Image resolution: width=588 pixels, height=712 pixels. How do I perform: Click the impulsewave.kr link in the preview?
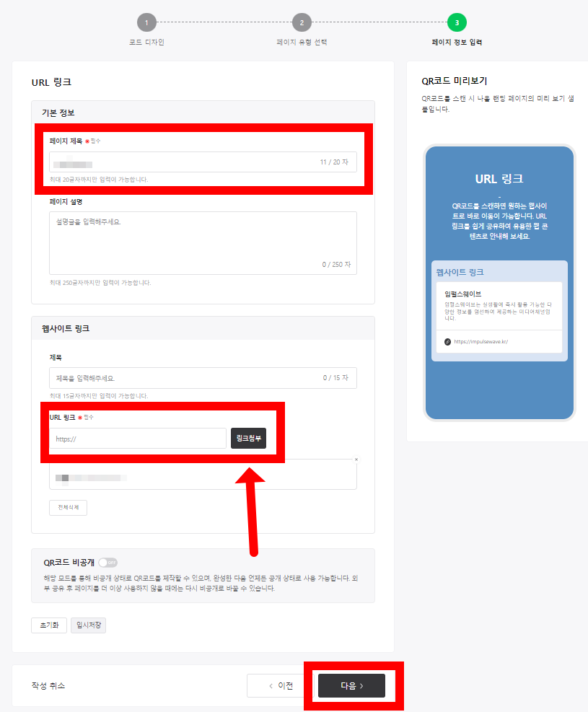click(481, 342)
